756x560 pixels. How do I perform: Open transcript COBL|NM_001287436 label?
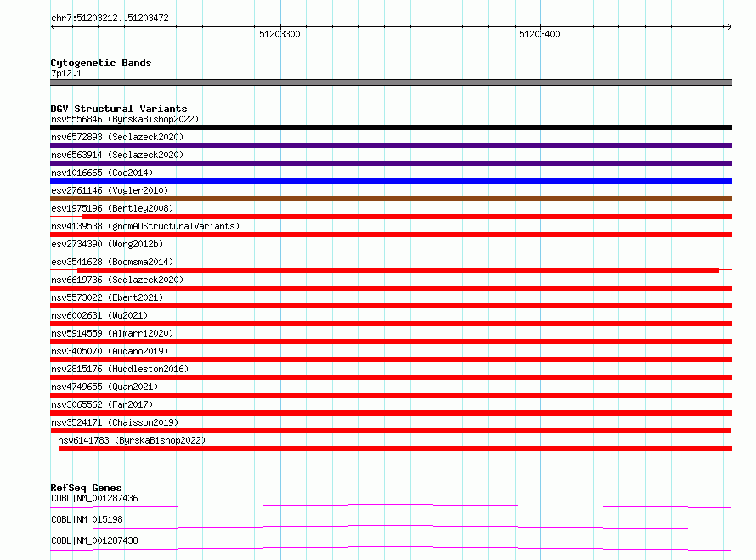click(x=94, y=498)
